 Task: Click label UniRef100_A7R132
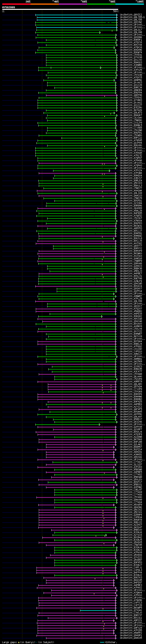[x=131, y=156]
